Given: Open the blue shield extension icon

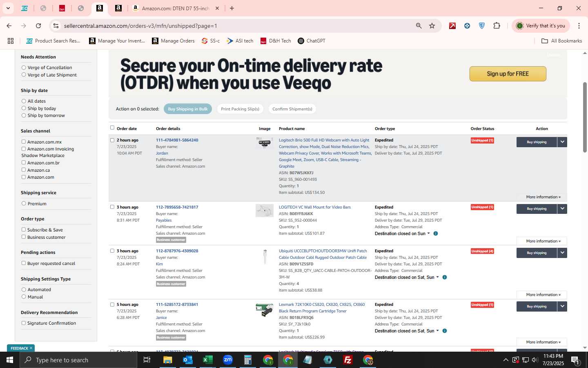Looking at the screenshot, I should (x=482, y=26).
